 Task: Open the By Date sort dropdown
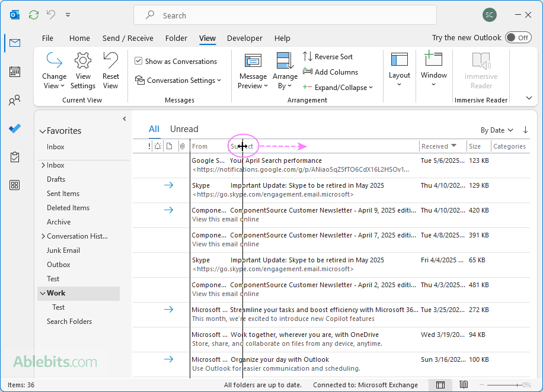click(x=497, y=130)
